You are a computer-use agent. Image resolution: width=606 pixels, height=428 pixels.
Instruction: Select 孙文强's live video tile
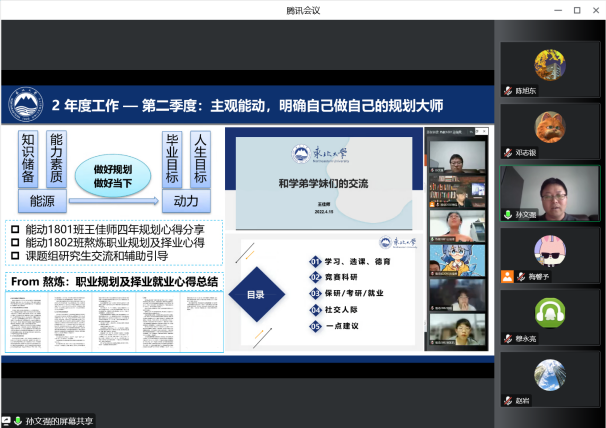[549, 190]
